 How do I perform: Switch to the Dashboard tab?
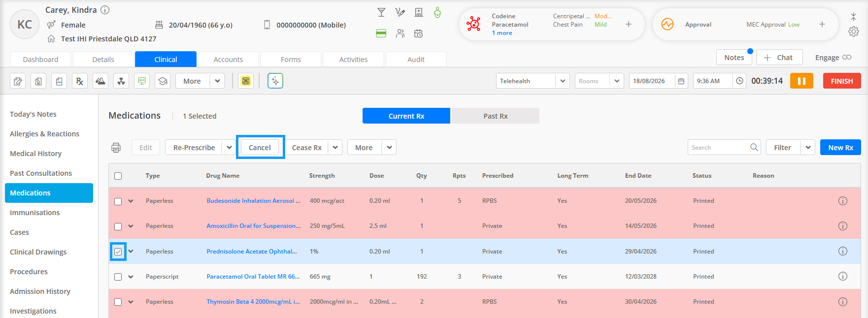pos(41,60)
